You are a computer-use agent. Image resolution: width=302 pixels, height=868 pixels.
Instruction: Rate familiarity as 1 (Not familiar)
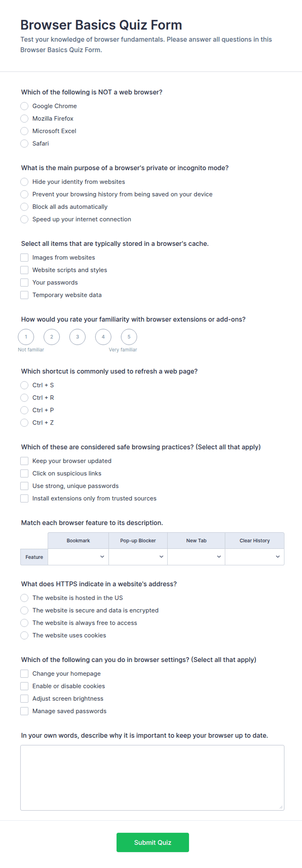26,337
